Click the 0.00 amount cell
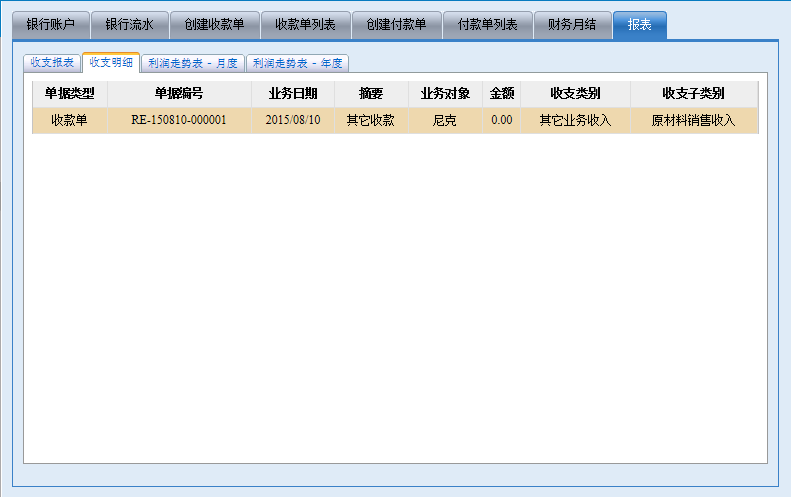 pos(501,120)
